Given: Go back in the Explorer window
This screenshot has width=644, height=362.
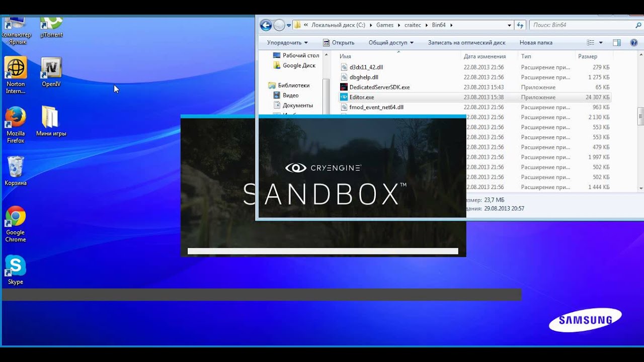Looking at the screenshot, I should click(266, 25).
